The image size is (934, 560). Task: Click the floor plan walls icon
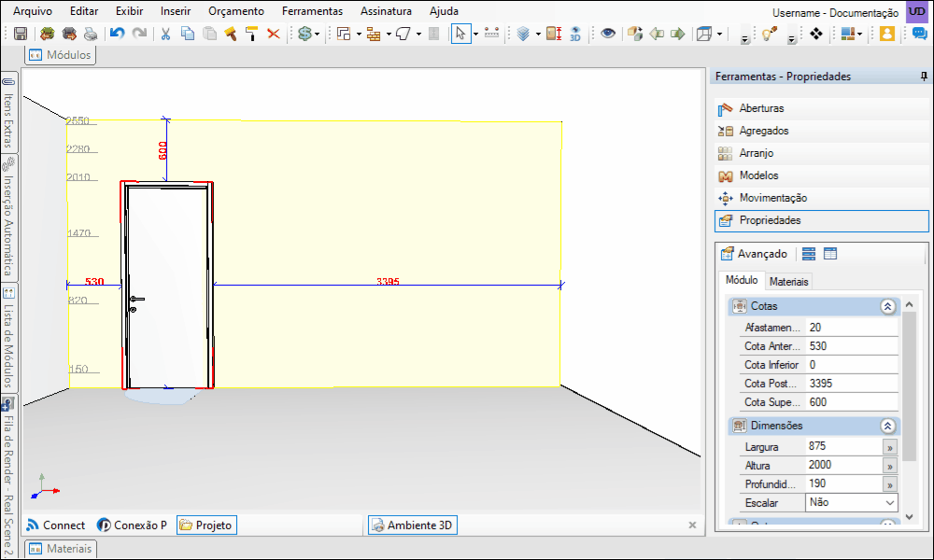[344, 34]
